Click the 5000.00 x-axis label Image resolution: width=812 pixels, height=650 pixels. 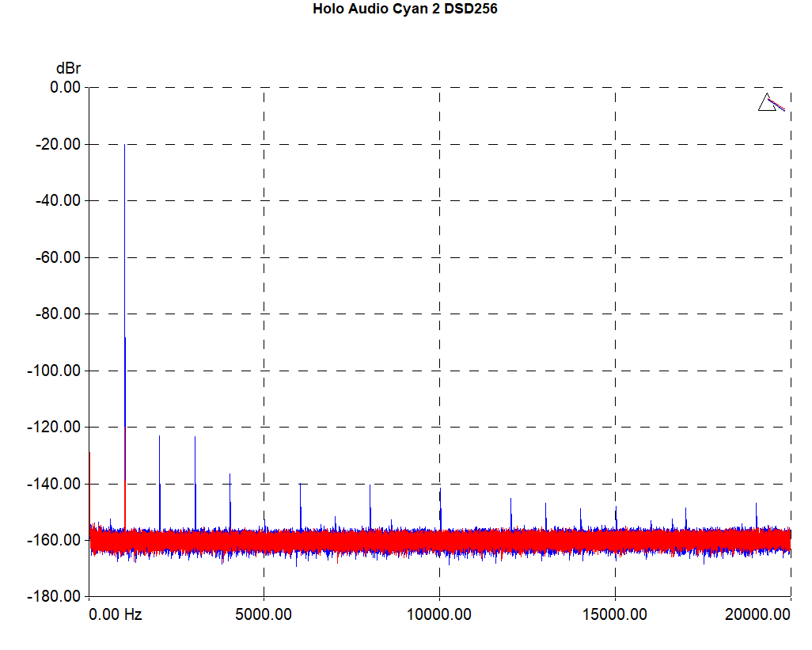point(263,615)
